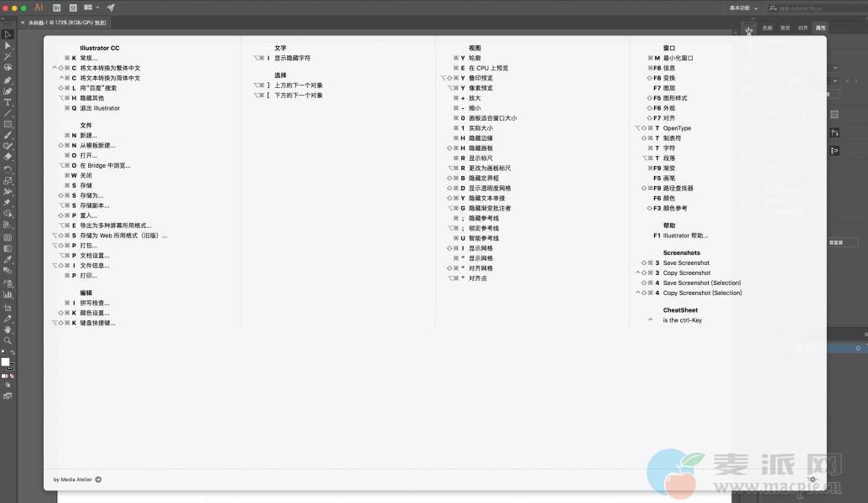
Task: Open the Bridge (Br) icon
Action: [x=58, y=8]
